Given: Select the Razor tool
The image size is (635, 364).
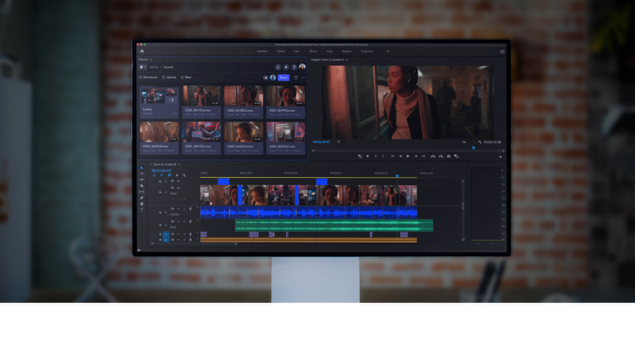Looking at the screenshot, I should pos(141,186).
